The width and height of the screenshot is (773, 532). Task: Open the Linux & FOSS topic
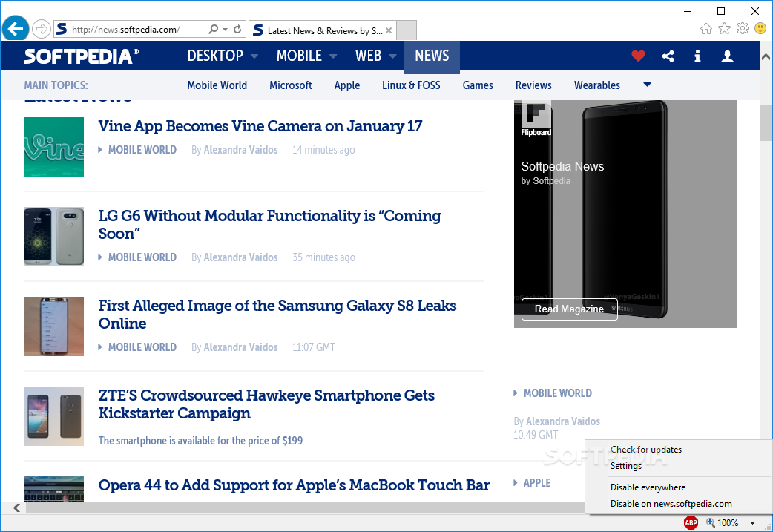click(411, 85)
